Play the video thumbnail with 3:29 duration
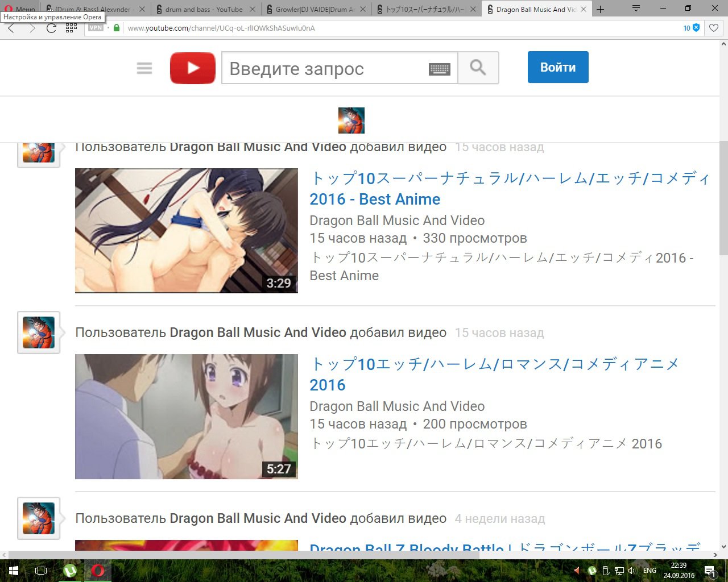This screenshot has height=582, width=728. point(187,231)
